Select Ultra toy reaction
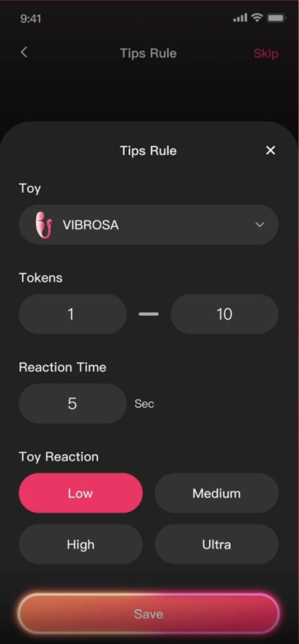The width and height of the screenshot is (299, 644). pos(217,545)
